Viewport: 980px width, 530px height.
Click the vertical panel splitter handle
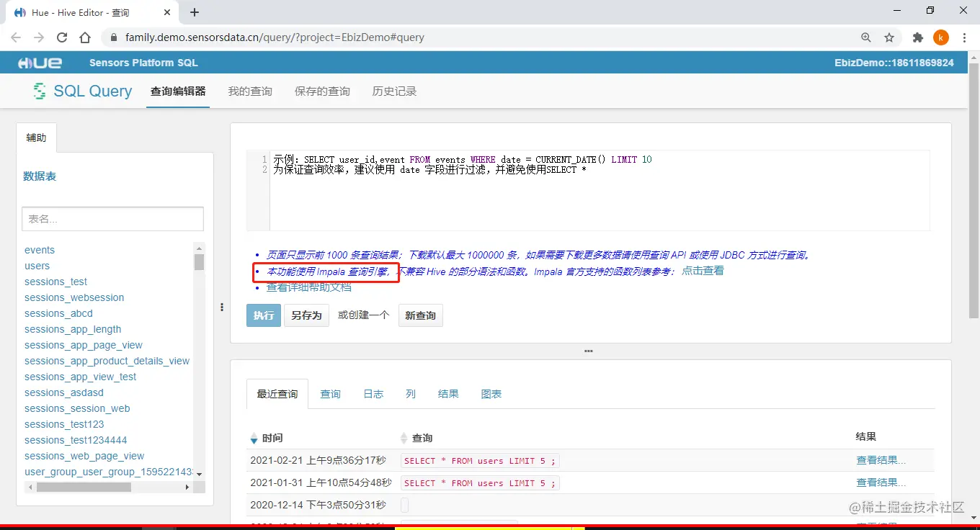click(x=222, y=307)
